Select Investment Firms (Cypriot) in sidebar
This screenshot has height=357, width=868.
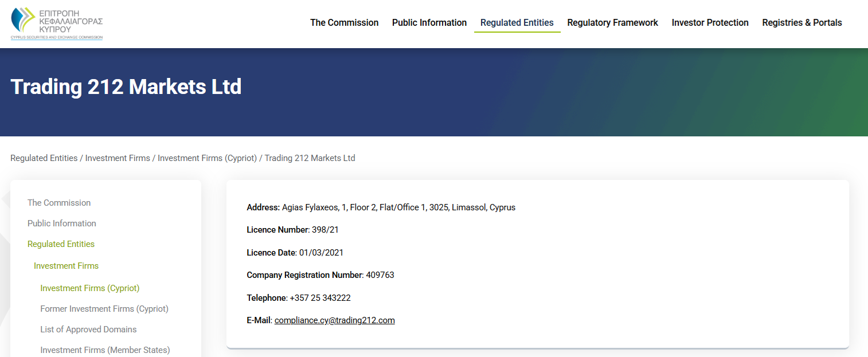coord(90,288)
